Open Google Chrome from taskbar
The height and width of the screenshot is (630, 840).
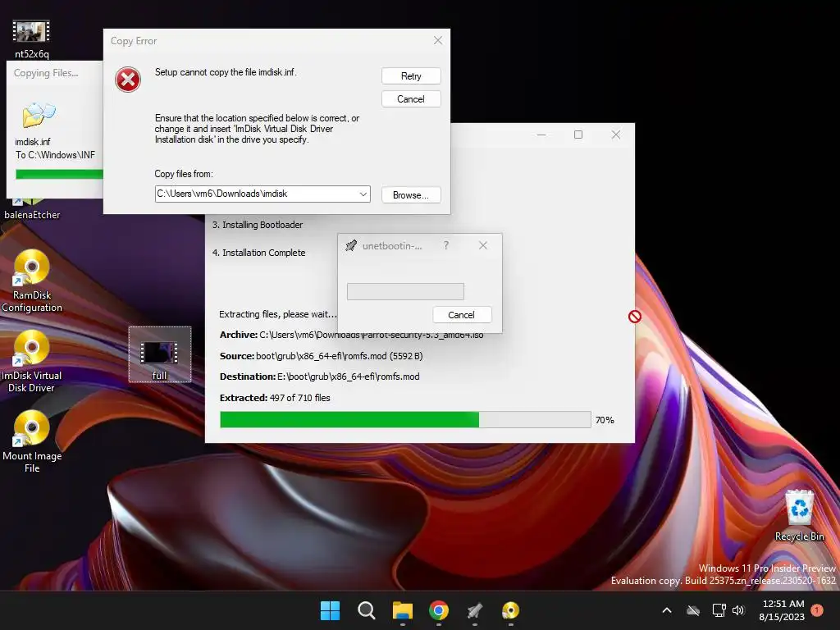(x=438, y=610)
